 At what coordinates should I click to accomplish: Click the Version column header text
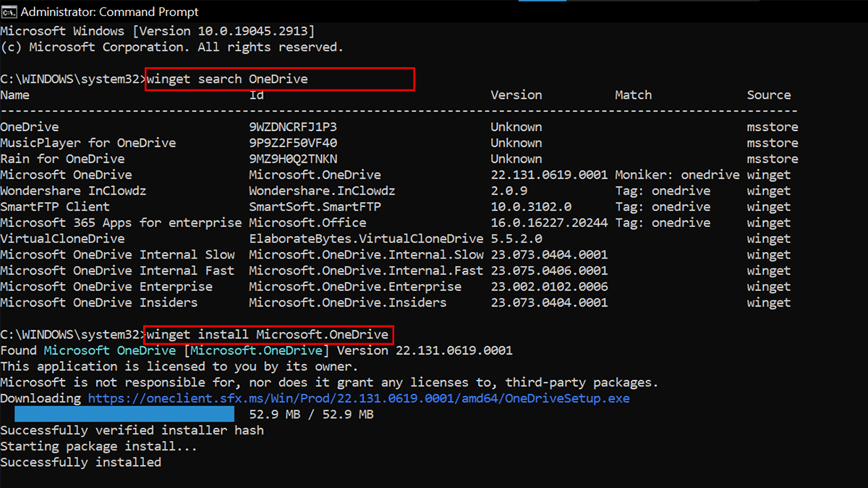click(516, 95)
